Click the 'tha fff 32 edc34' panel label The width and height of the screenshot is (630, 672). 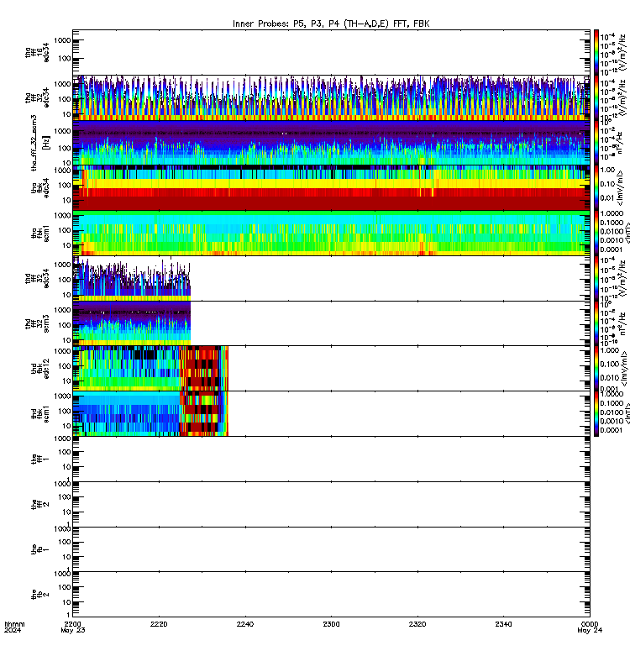(37, 97)
